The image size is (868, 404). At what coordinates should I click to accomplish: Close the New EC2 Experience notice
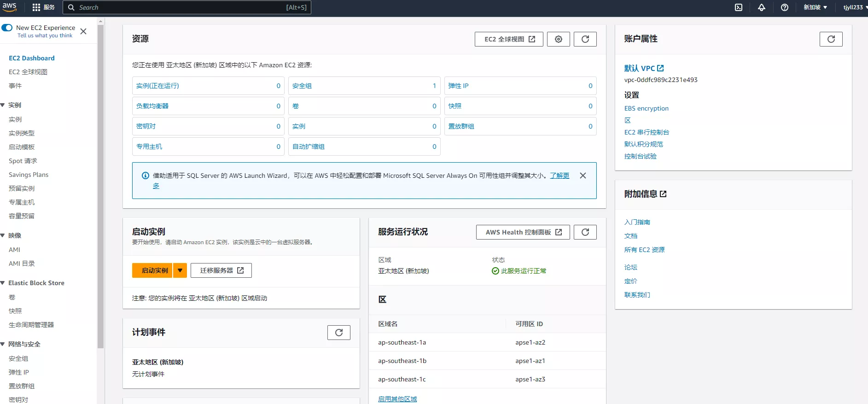[83, 31]
